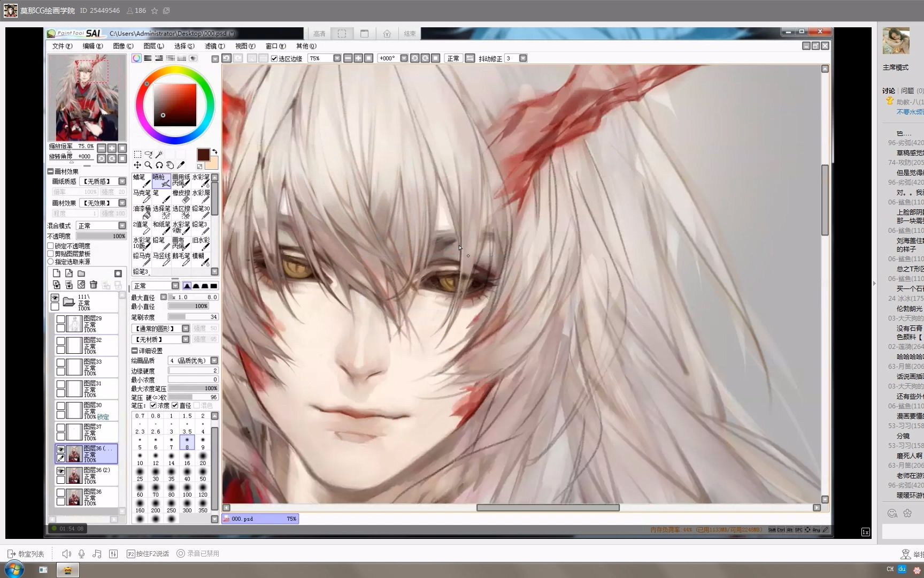Click the 高清 HD quality button
Screen dimensions: 924x578
point(319,34)
